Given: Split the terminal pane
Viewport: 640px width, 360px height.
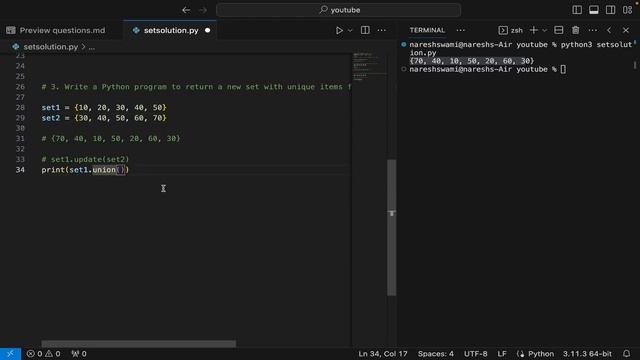Looking at the screenshot, I should [x=559, y=30].
